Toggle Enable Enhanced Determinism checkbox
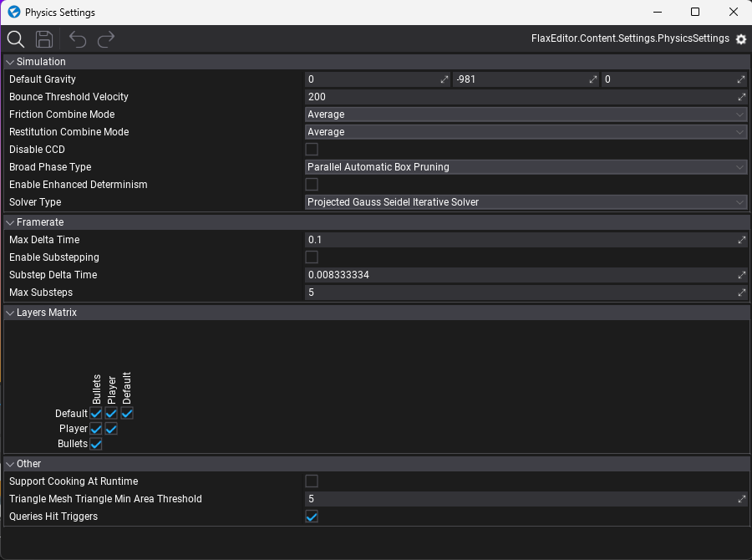 pos(312,185)
